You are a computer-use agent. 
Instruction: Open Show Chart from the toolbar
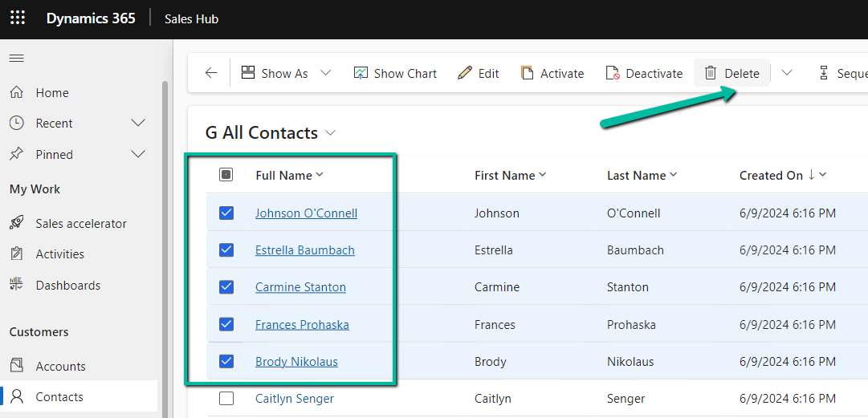pos(395,73)
